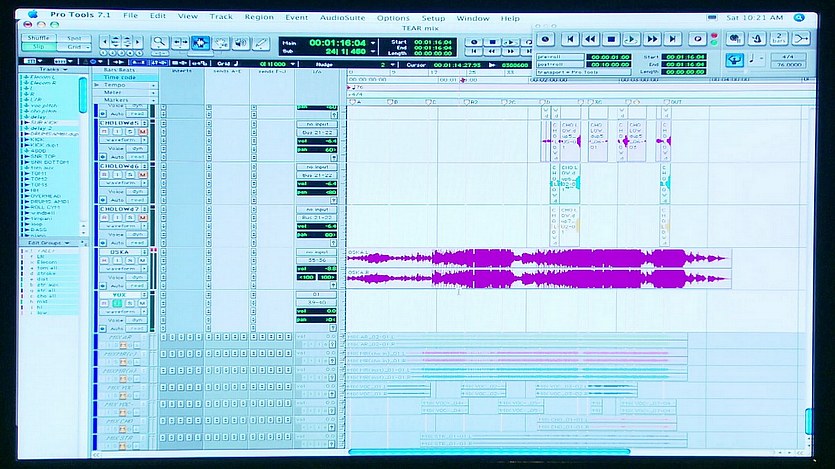Open the Tracks list popup menu
Screen dimensions: 835x469
[x=53, y=69]
